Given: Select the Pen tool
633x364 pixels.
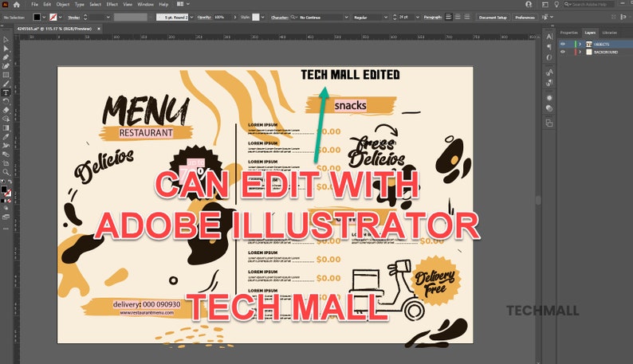Looking at the screenshot, I should pos(6,57).
